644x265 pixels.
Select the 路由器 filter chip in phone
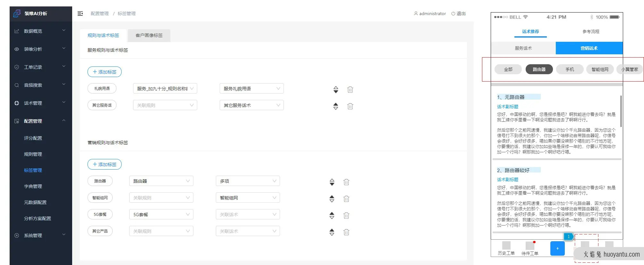(539, 69)
